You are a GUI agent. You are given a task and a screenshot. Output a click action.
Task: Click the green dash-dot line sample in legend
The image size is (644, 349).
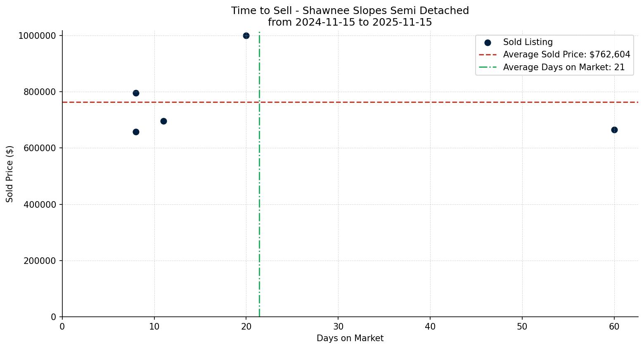488,67
